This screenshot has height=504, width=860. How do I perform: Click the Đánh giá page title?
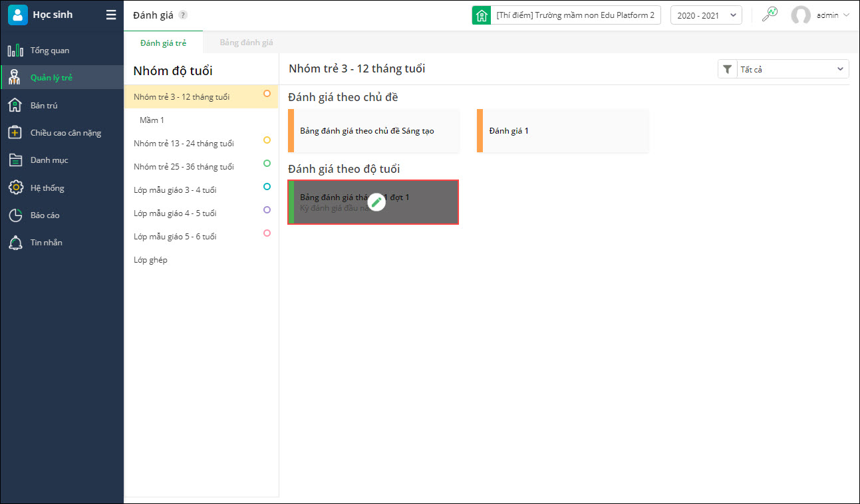point(153,15)
